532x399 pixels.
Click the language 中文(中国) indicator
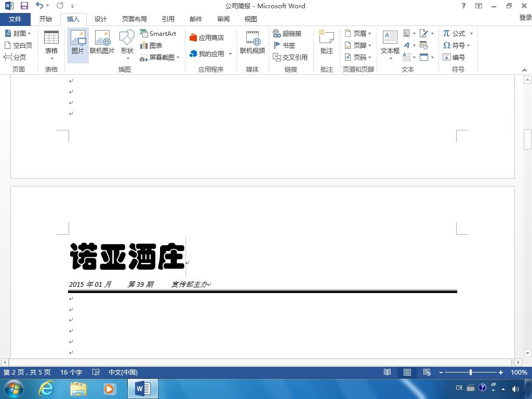pos(123,372)
